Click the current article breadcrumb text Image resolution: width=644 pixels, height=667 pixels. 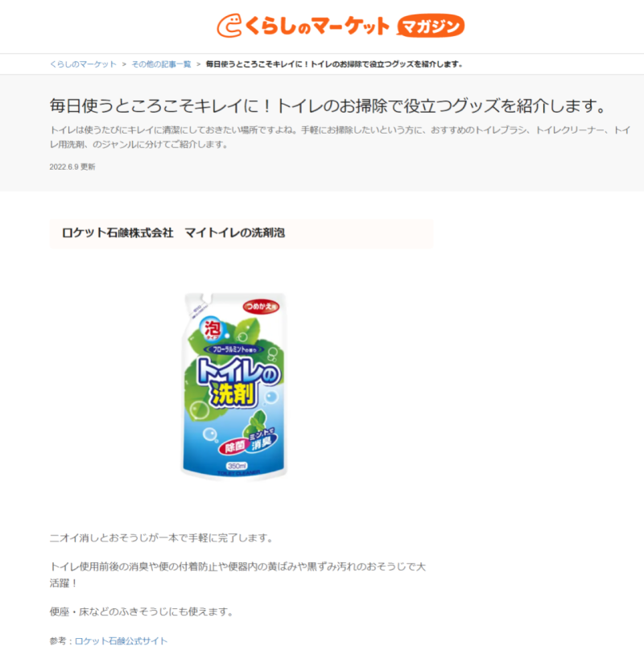(334, 64)
